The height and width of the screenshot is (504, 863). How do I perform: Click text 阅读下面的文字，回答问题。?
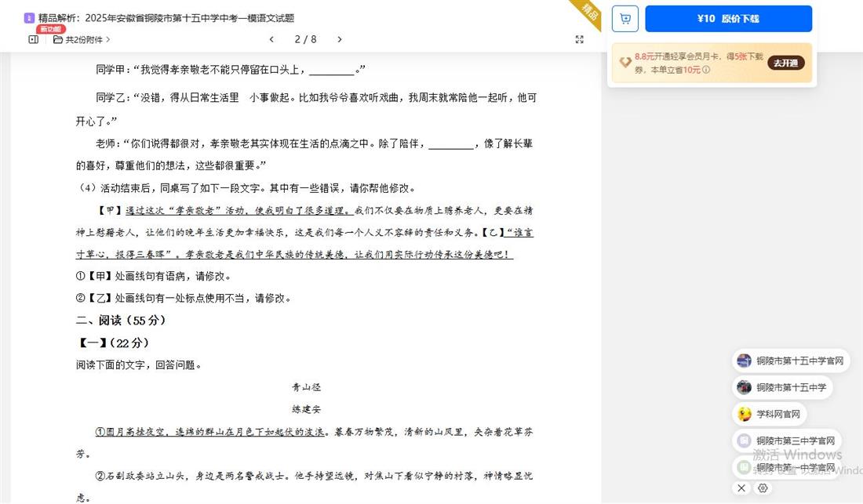tap(139, 365)
